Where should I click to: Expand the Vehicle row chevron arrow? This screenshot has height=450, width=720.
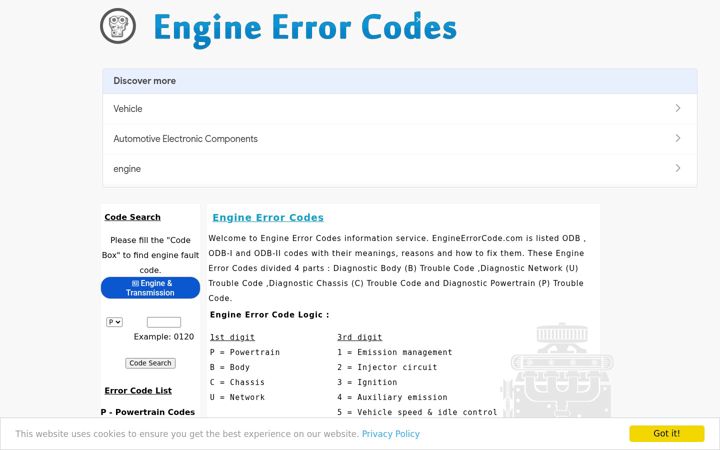(x=678, y=108)
